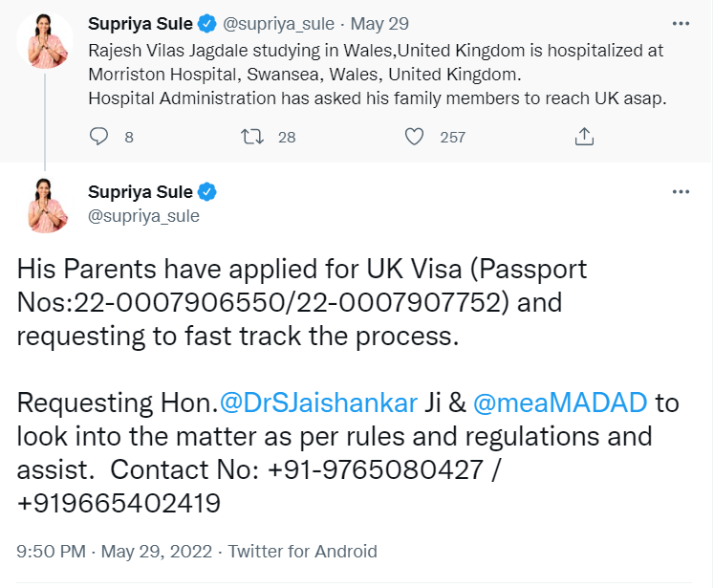Open profile picture on the second tweet

pos(44,204)
